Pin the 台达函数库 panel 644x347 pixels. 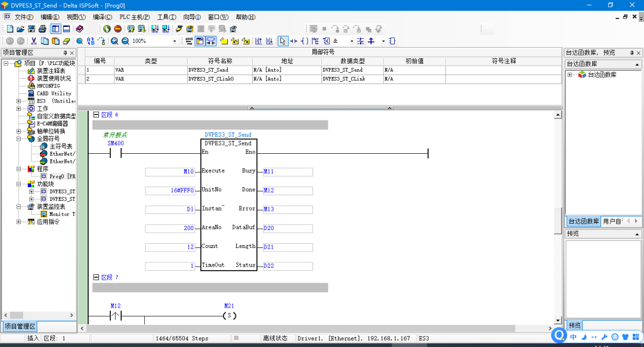coord(631,53)
